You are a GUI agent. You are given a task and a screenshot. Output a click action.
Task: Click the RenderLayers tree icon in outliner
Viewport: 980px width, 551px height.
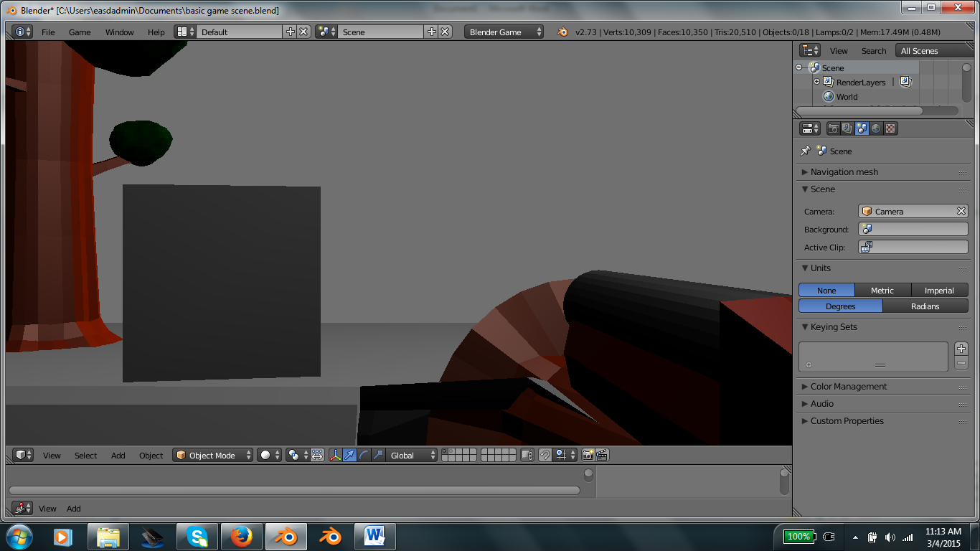pyautogui.click(x=828, y=82)
